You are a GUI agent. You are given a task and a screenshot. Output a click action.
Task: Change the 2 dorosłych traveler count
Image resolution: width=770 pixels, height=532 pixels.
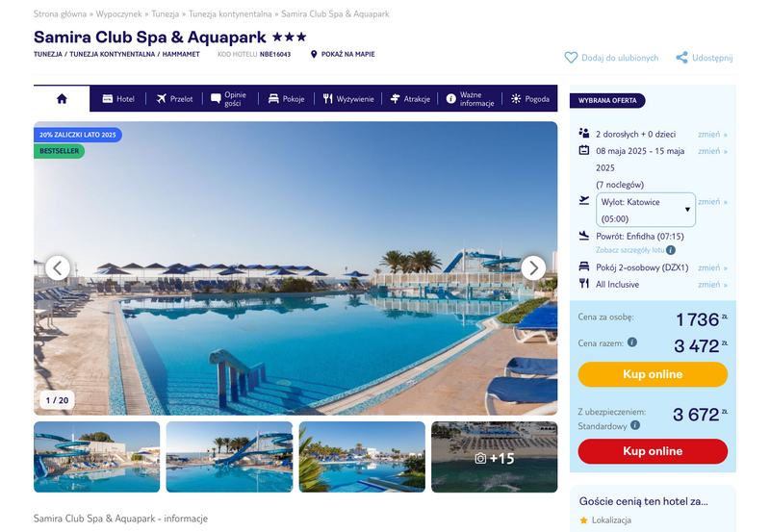pyautogui.click(x=712, y=135)
